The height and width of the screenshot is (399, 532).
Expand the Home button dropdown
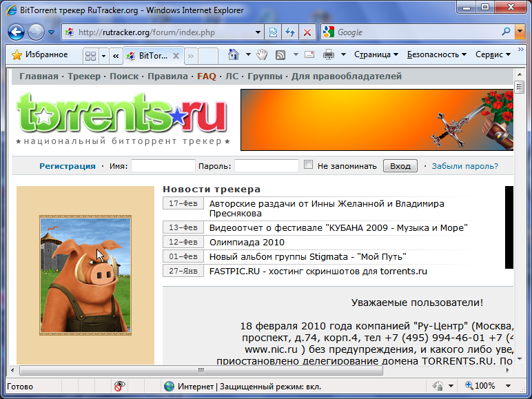pyautogui.click(x=248, y=54)
